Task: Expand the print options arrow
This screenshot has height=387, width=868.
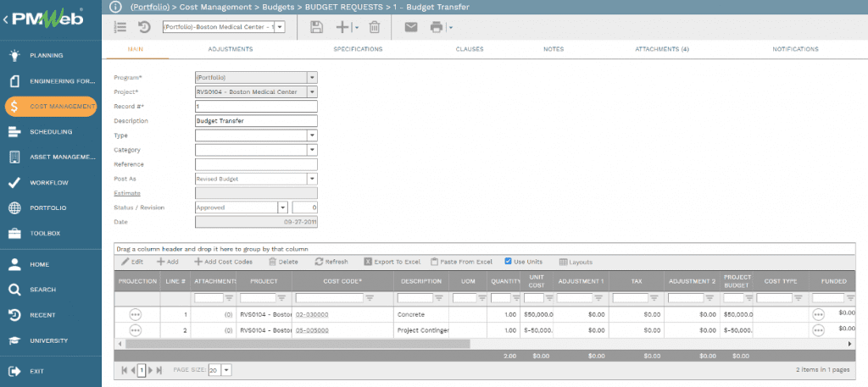Action: click(x=451, y=28)
